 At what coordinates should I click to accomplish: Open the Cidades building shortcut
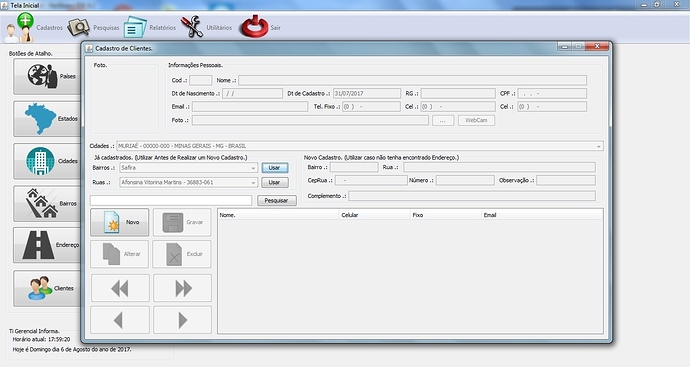[48, 161]
